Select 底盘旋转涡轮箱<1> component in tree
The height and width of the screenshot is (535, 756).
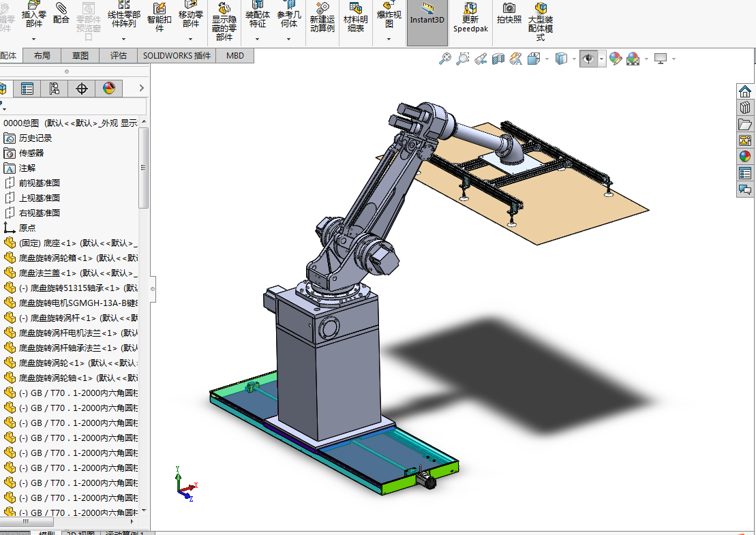[x=70, y=258]
